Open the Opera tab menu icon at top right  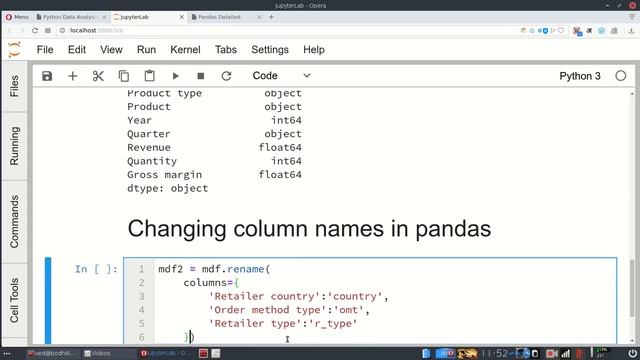(x=632, y=17)
